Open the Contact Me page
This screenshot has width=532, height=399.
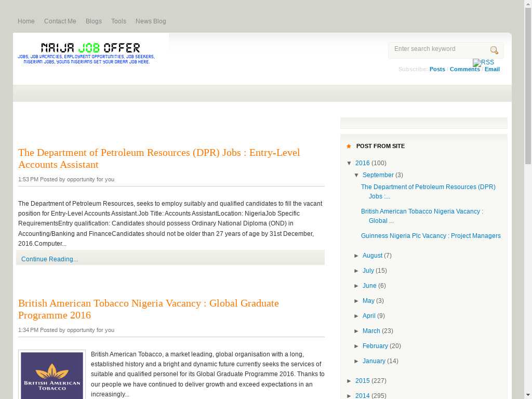(60, 21)
